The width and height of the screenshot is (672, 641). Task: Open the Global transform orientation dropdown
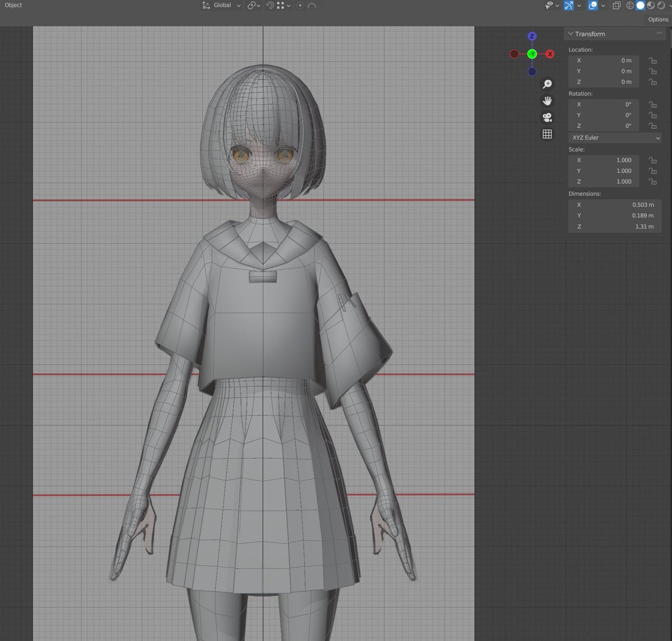222,6
